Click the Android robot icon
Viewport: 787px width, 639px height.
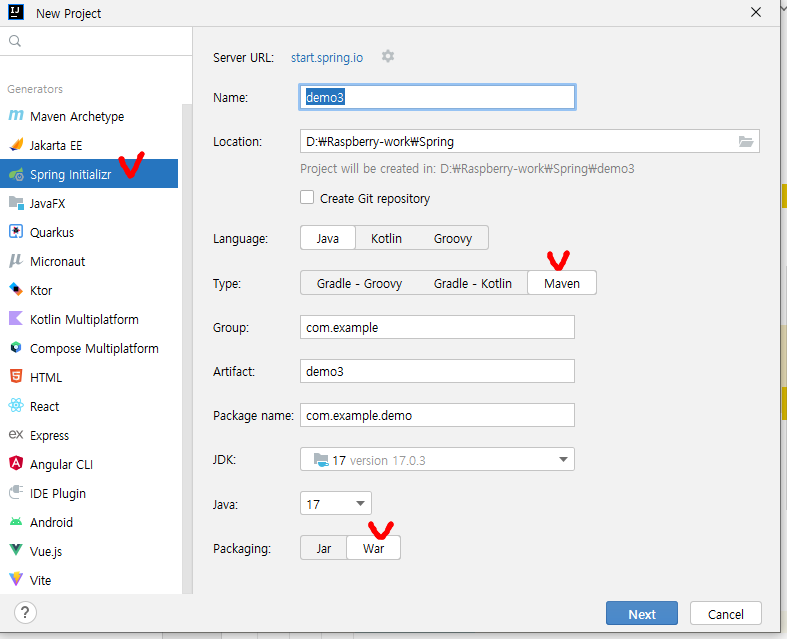point(16,522)
